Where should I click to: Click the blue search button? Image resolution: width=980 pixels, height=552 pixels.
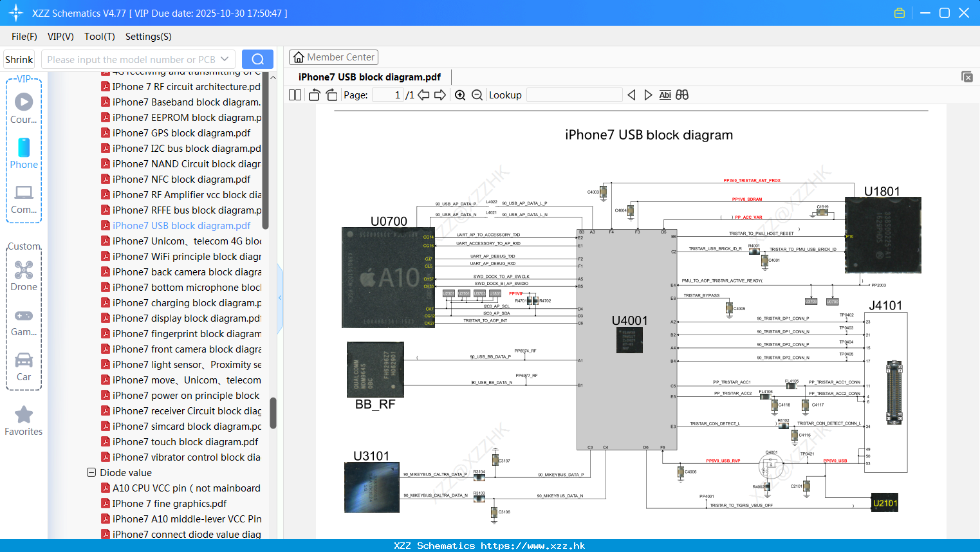(257, 59)
